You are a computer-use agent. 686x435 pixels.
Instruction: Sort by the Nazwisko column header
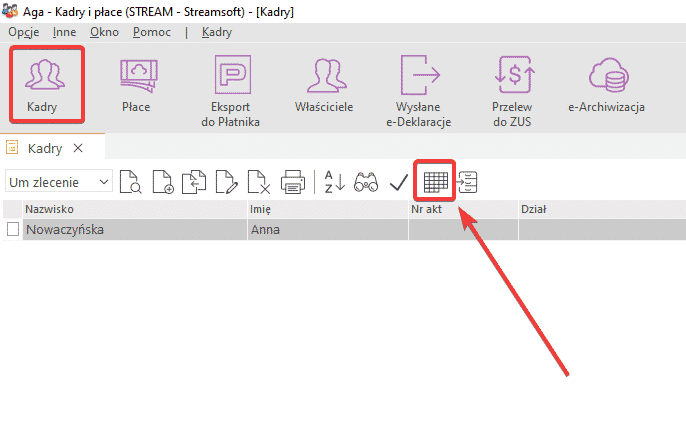135,209
